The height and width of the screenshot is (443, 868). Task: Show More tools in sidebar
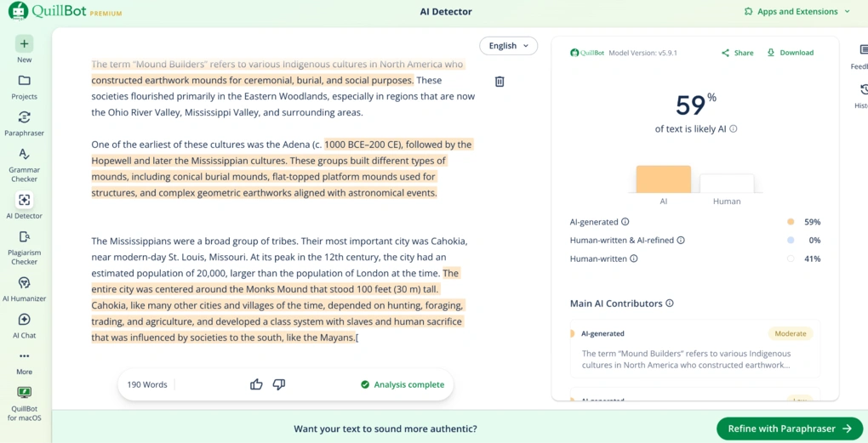point(24,362)
